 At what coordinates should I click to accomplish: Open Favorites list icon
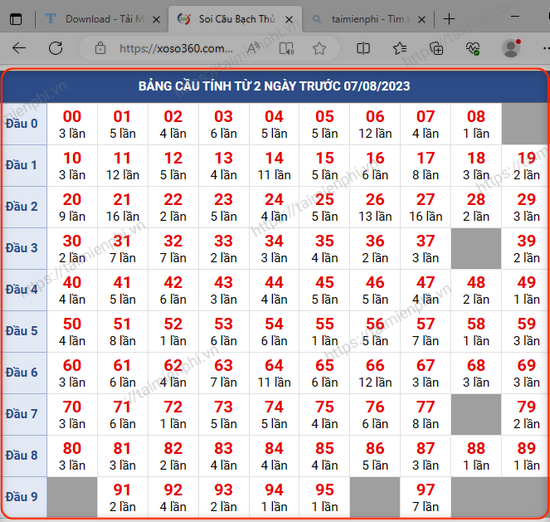pyautogui.click(x=400, y=48)
